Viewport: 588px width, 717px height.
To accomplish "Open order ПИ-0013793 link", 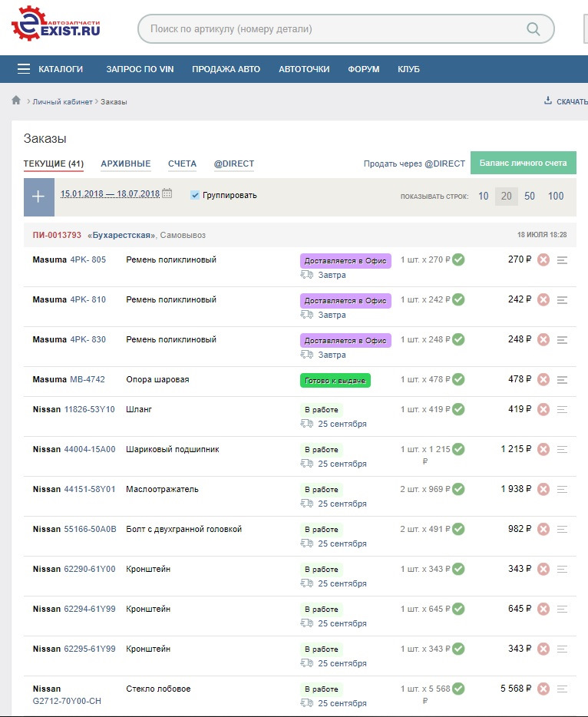I will tap(57, 235).
